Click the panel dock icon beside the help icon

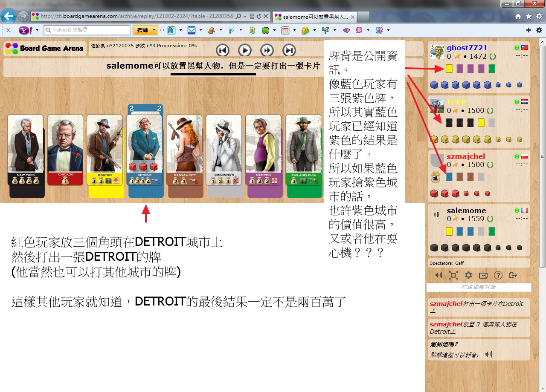[483, 275]
